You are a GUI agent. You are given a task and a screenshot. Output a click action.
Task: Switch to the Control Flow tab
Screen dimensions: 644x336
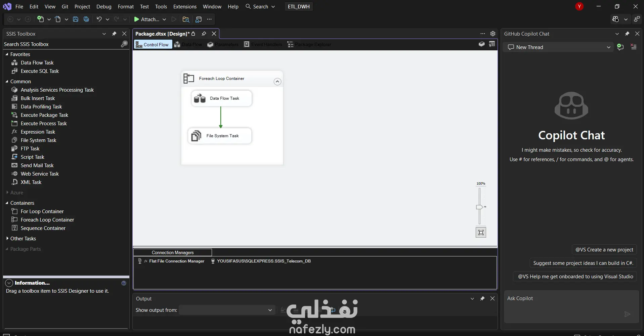click(x=153, y=44)
